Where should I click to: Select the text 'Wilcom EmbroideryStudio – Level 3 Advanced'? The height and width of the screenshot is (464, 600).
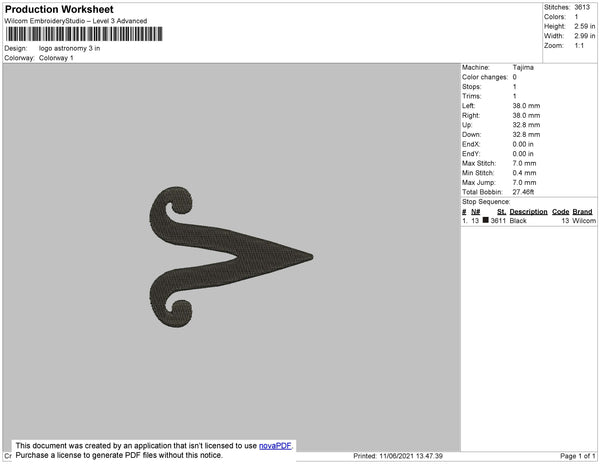pyautogui.click(x=76, y=21)
